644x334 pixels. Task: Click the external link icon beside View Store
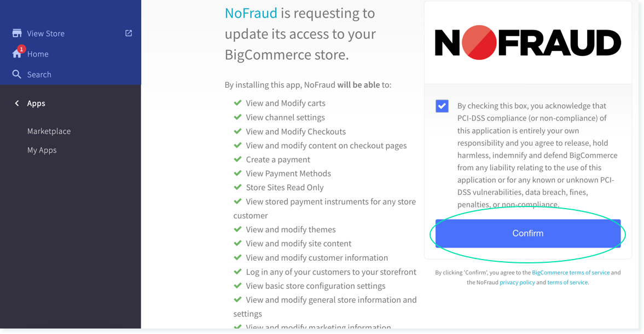[x=128, y=33]
